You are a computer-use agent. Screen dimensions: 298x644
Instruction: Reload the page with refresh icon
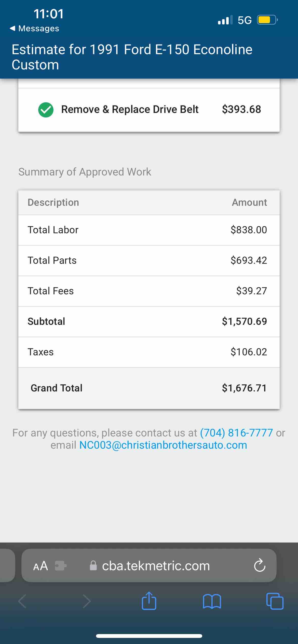(260, 566)
